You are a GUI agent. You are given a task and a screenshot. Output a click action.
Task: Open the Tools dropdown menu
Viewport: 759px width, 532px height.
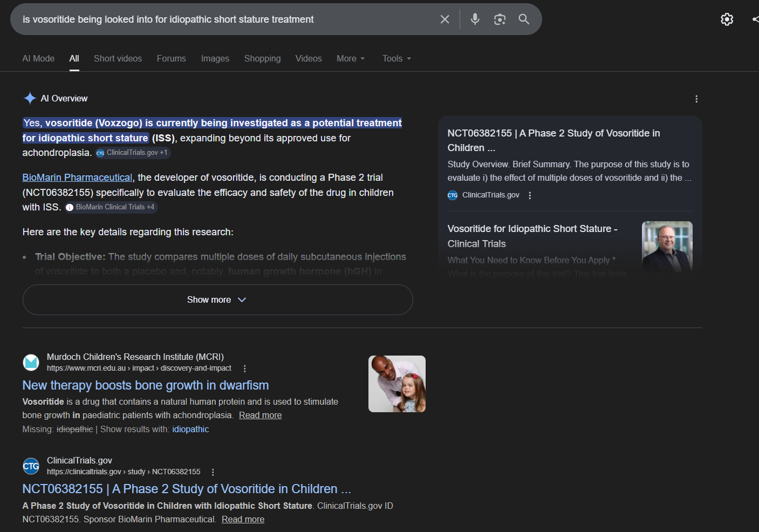(396, 58)
